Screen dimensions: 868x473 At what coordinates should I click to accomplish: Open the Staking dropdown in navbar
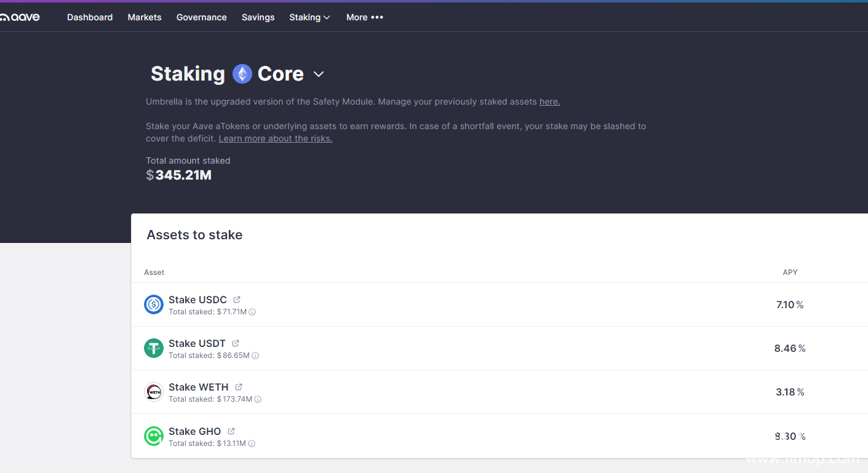point(309,17)
